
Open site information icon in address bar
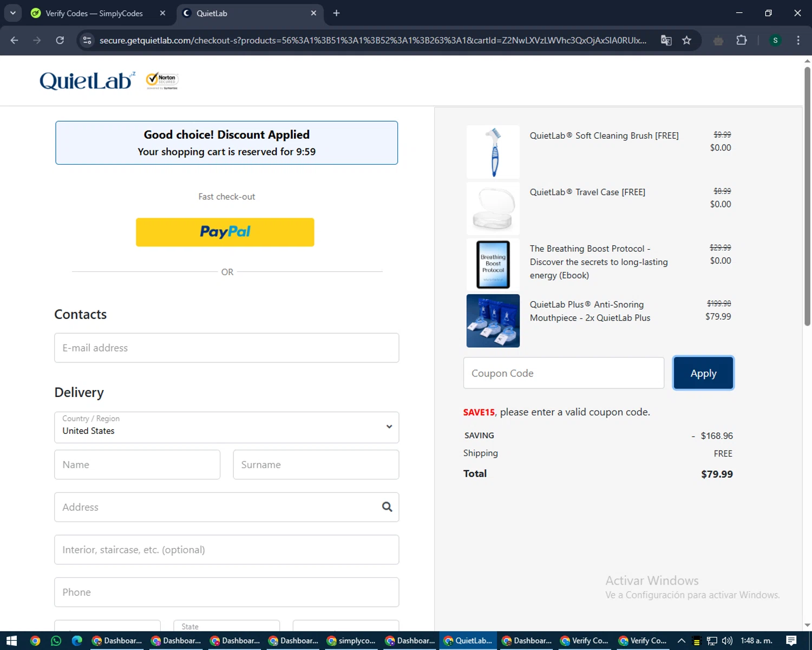pos(87,40)
